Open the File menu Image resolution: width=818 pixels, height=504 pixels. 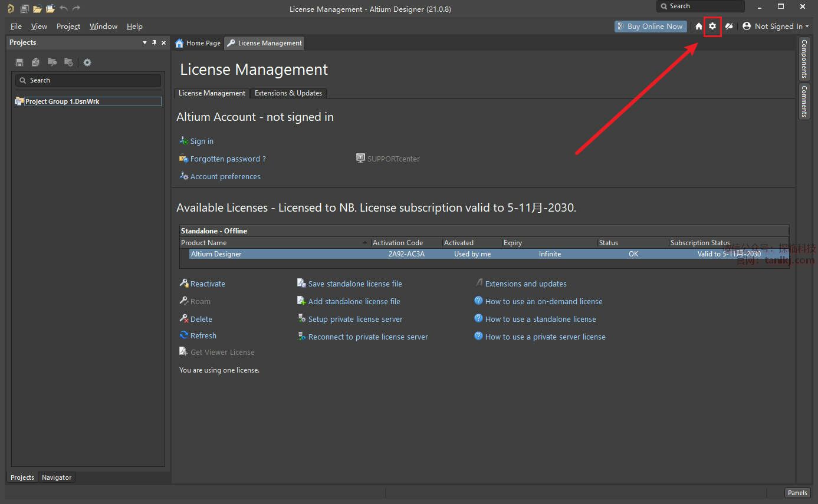pos(16,27)
